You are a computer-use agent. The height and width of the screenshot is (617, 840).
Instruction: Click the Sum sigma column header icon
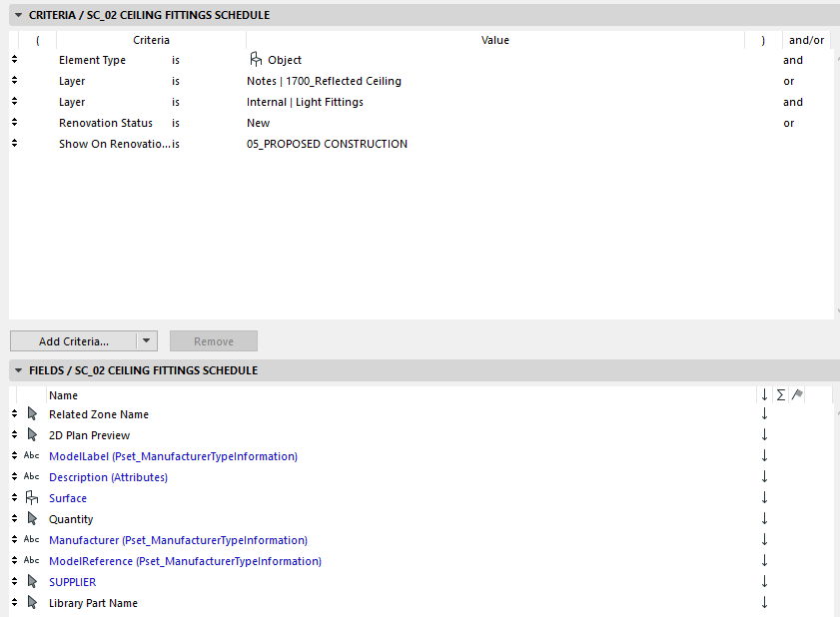click(780, 395)
